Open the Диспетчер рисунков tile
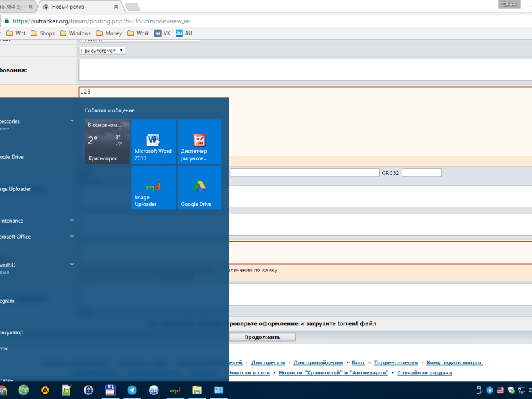 199,141
